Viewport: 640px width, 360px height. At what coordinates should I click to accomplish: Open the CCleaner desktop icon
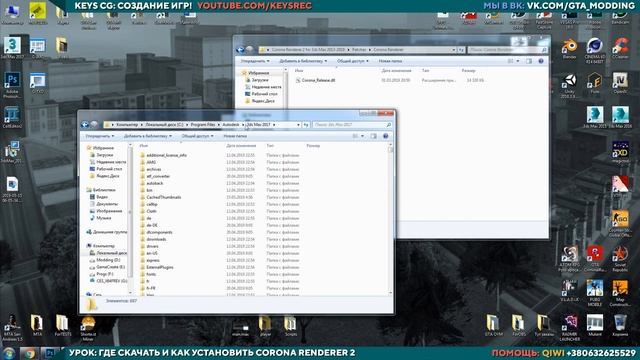[620, 48]
